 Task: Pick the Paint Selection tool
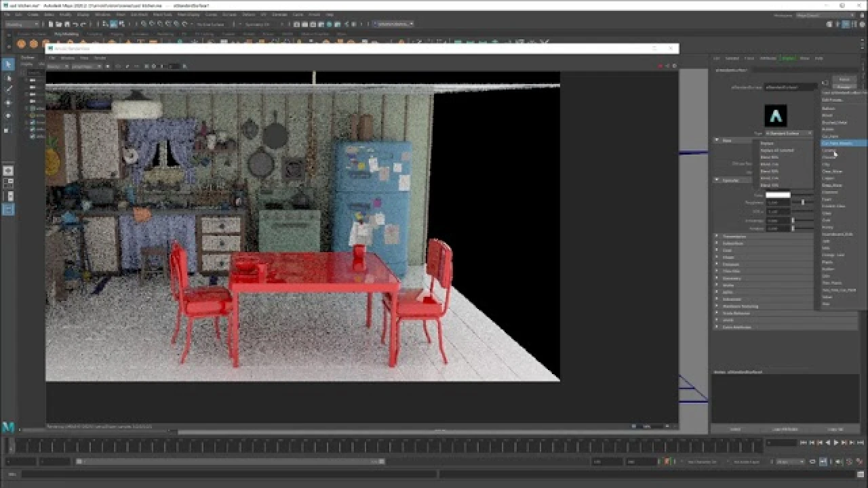[8, 89]
